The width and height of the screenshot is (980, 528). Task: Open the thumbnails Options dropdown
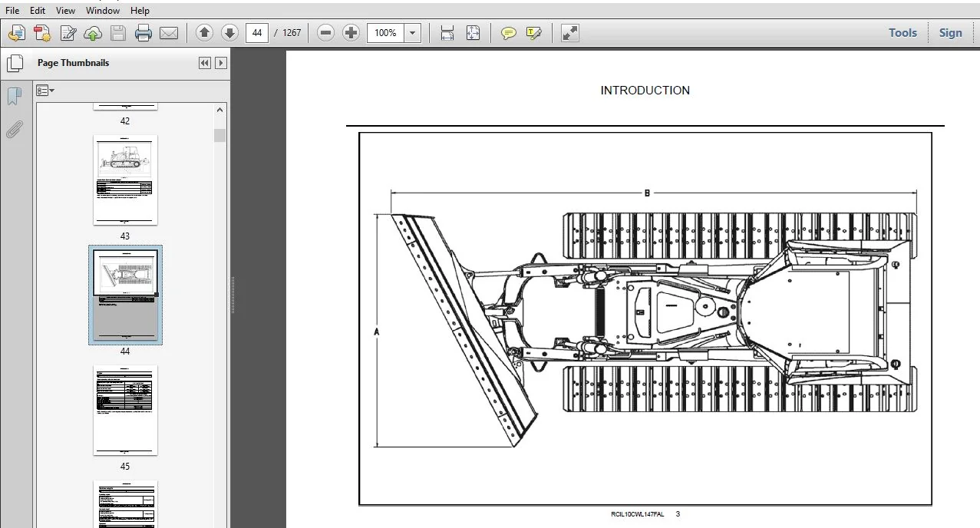click(46, 91)
